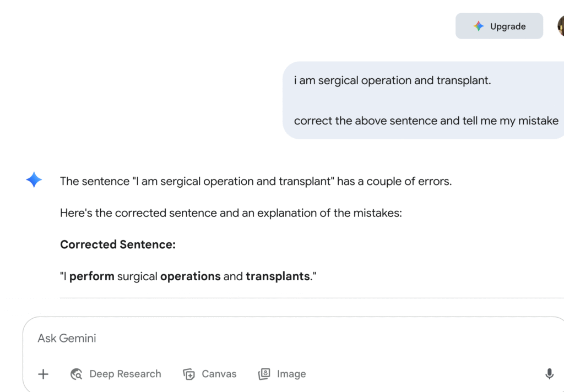This screenshot has width=564, height=392.
Task: Click the Deep Research globe-search icon
Action: tap(76, 374)
